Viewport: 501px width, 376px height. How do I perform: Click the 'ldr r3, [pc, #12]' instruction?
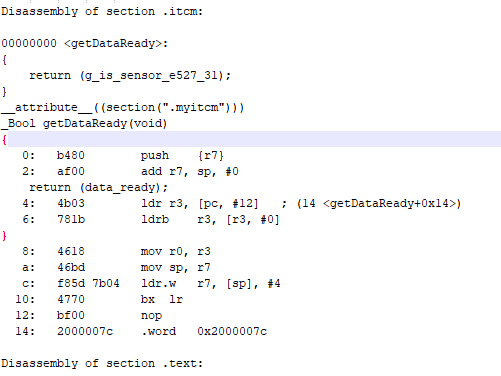click(x=200, y=203)
